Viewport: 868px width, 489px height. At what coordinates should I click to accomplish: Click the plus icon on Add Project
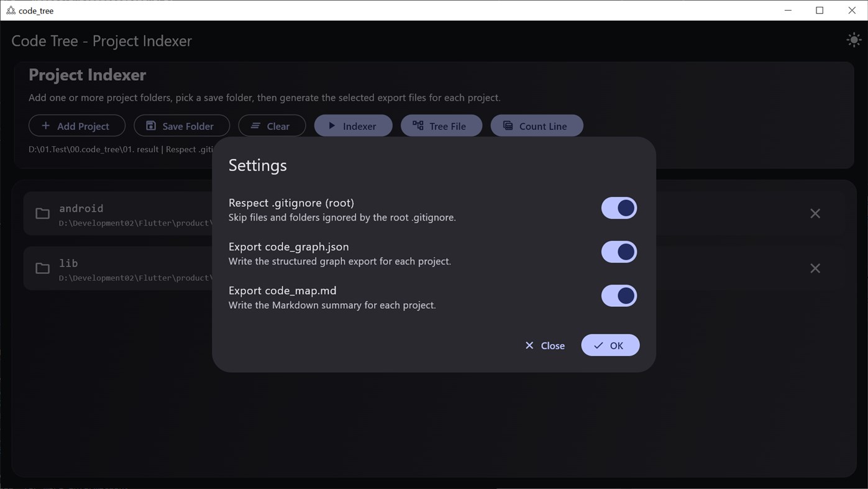[x=45, y=126]
